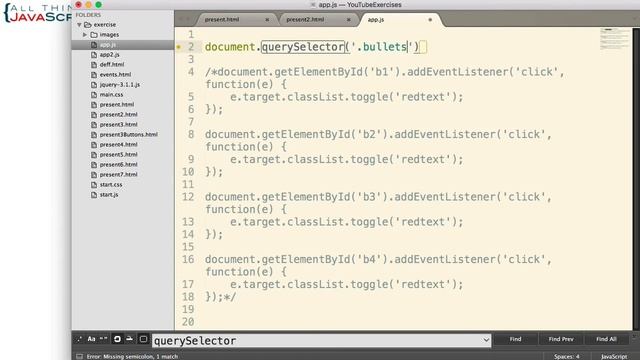Click the closing });*/ on line 18

(220, 297)
